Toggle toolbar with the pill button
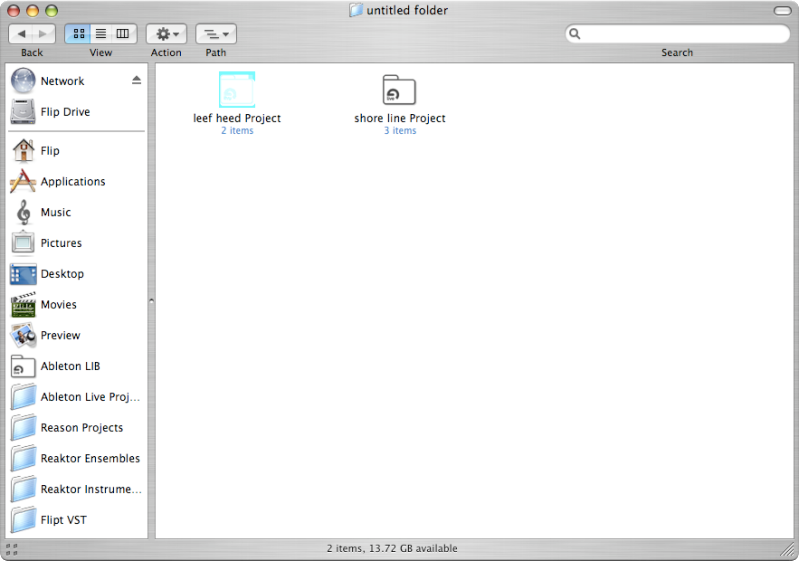 pyautogui.click(x=782, y=11)
